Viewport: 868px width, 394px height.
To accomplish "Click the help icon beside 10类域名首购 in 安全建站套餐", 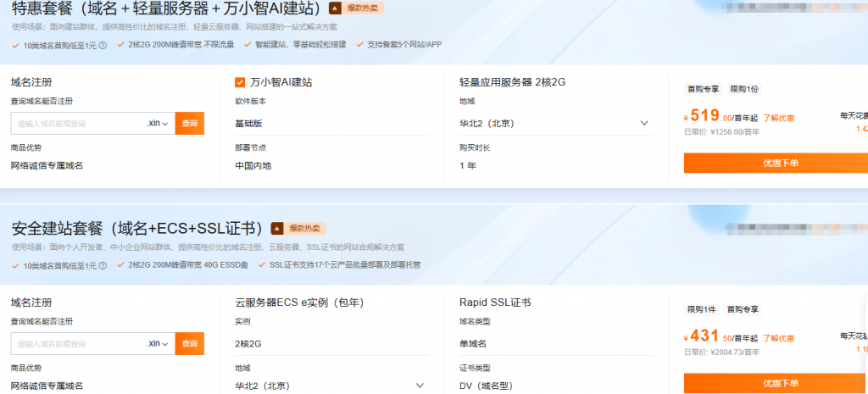I will click(x=103, y=264).
